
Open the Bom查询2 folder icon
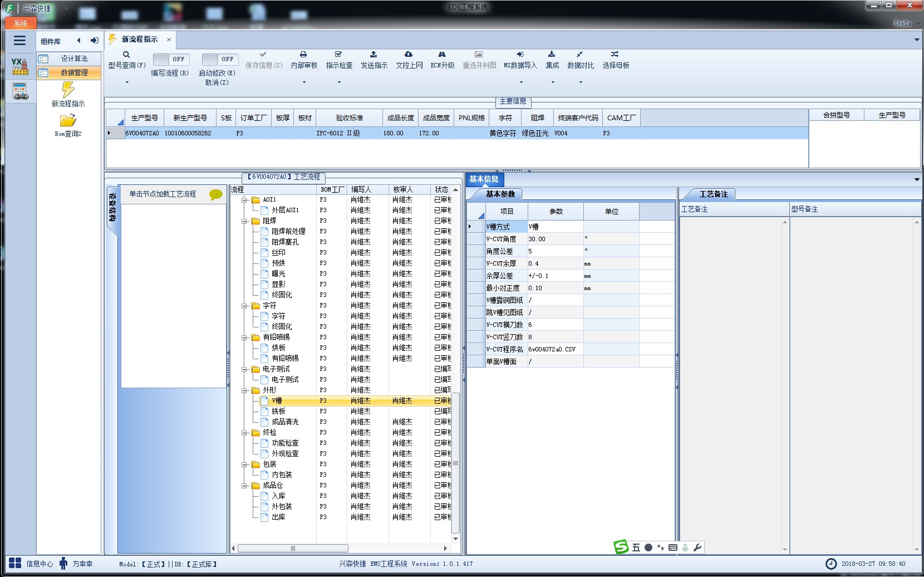[68, 121]
